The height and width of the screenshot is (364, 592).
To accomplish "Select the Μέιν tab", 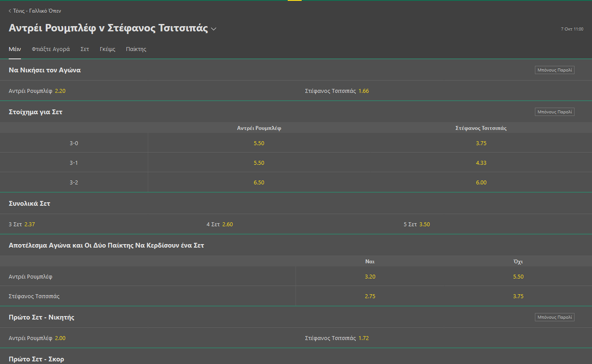I will (14, 49).
